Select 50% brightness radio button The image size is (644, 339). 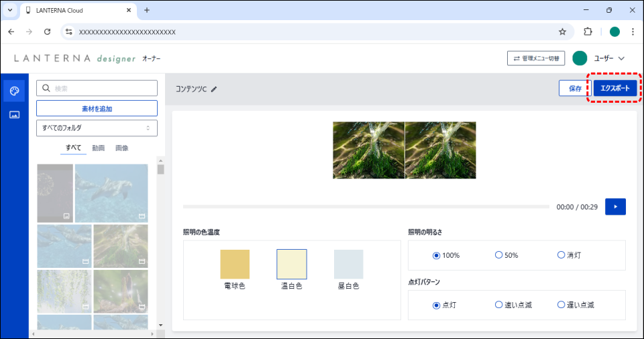pyautogui.click(x=498, y=255)
